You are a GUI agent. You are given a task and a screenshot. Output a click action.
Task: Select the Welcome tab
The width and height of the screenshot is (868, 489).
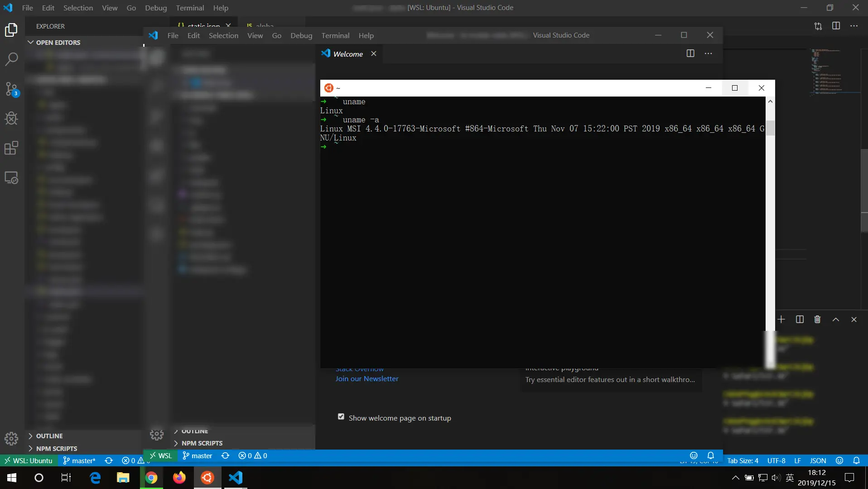pyautogui.click(x=348, y=53)
